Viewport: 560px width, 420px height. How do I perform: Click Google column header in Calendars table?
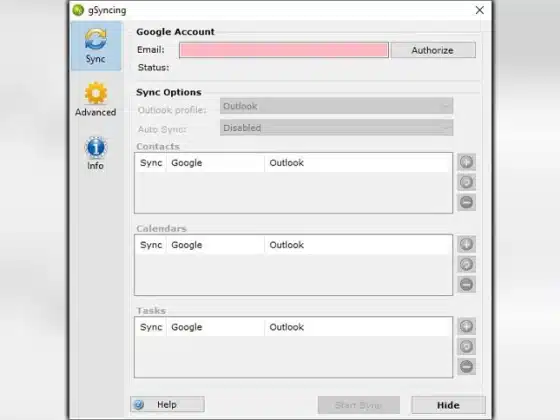click(x=215, y=245)
